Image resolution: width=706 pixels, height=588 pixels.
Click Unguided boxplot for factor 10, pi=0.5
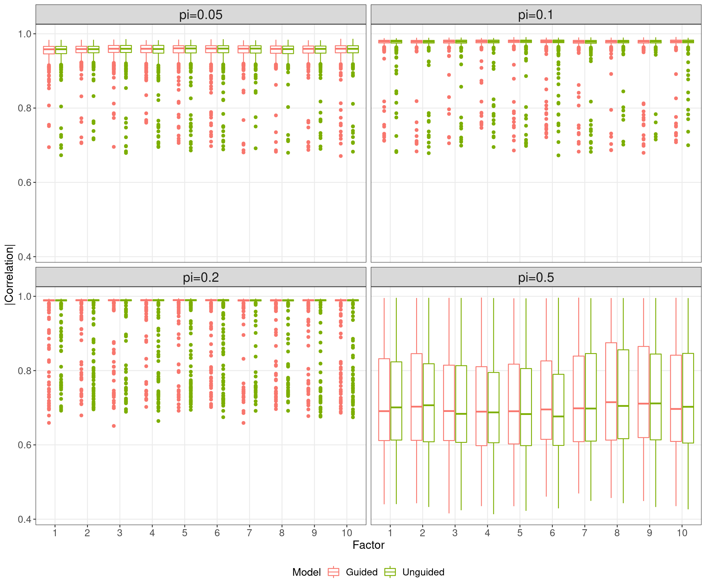pos(688,398)
